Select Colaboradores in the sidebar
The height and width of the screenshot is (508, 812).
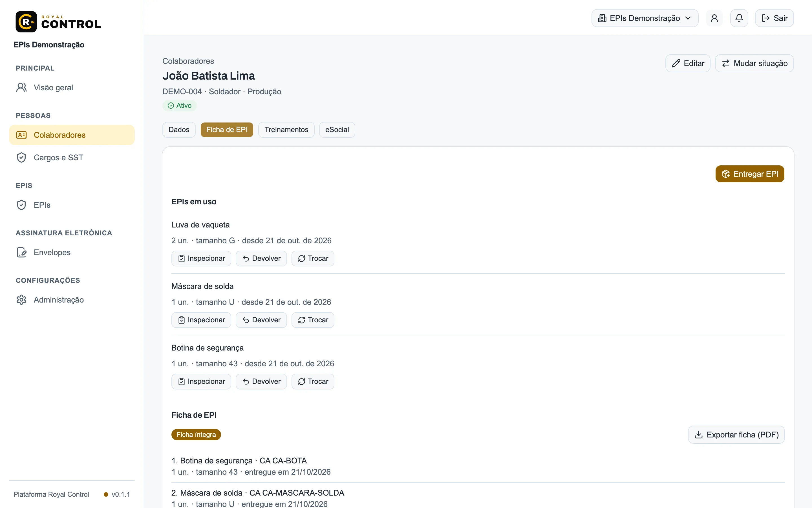coord(72,135)
